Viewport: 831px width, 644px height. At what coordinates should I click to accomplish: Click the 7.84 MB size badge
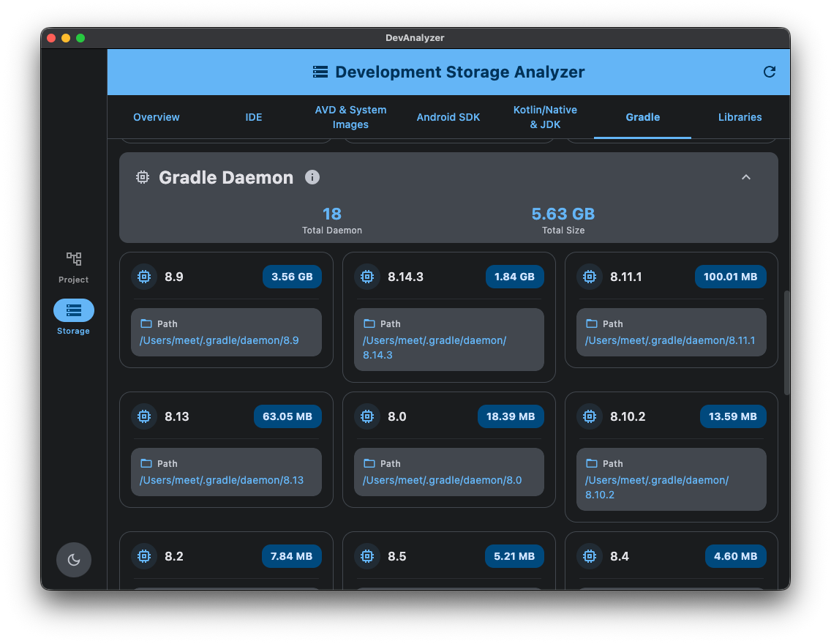[x=291, y=556]
